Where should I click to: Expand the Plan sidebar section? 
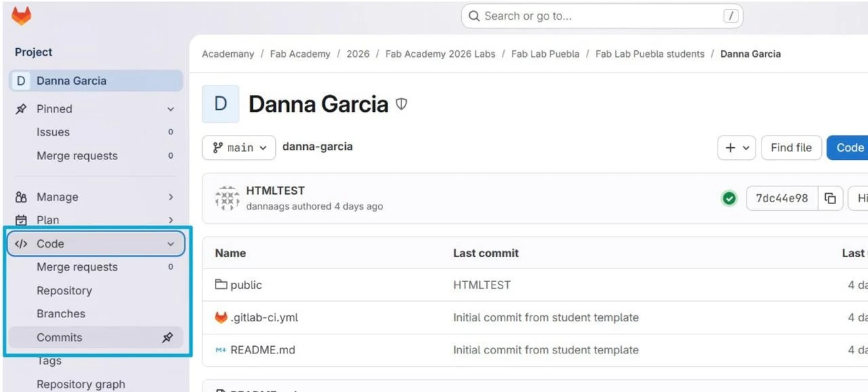[x=170, y=220]
